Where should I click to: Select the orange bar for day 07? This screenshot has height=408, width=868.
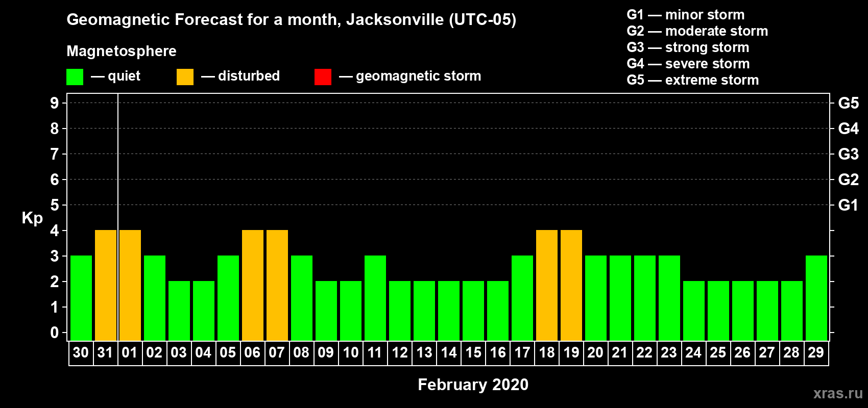click(x=277, y=286)
